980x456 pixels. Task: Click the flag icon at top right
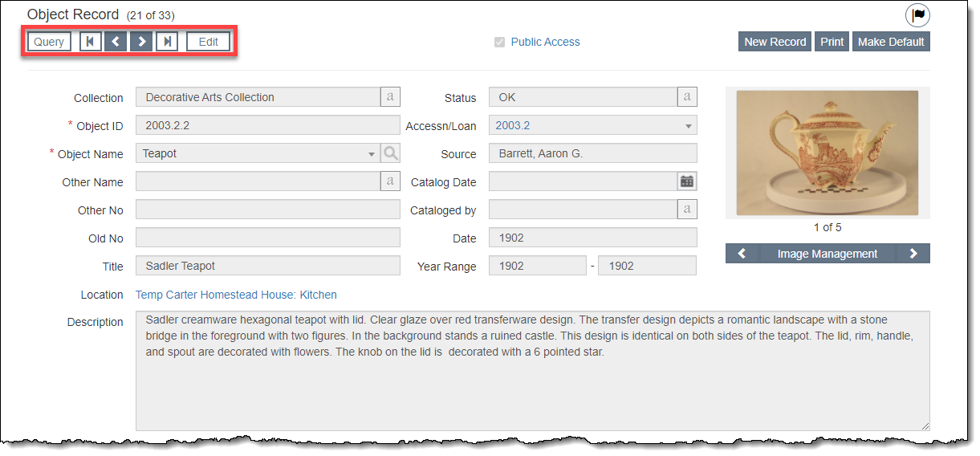(x=917, y=15)
